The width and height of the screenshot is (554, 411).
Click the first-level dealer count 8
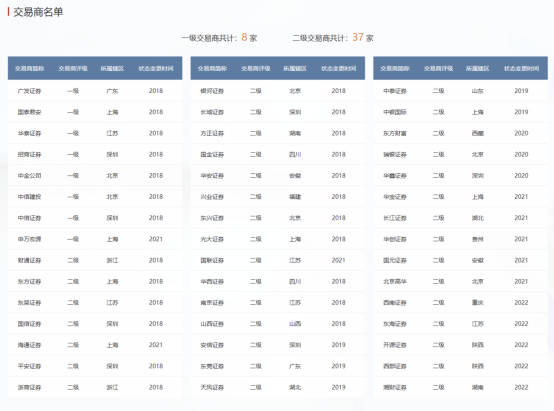[244, 37]
